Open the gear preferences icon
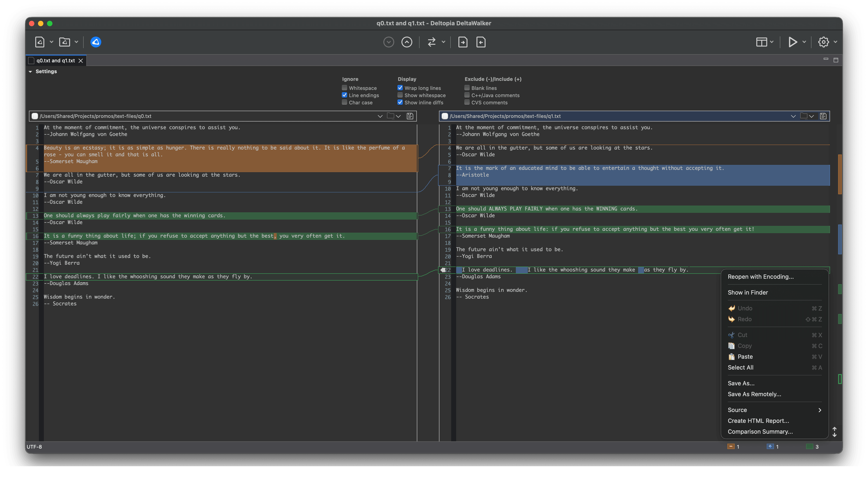This screenshot has height=487, width=868. (x=823, y=42)
